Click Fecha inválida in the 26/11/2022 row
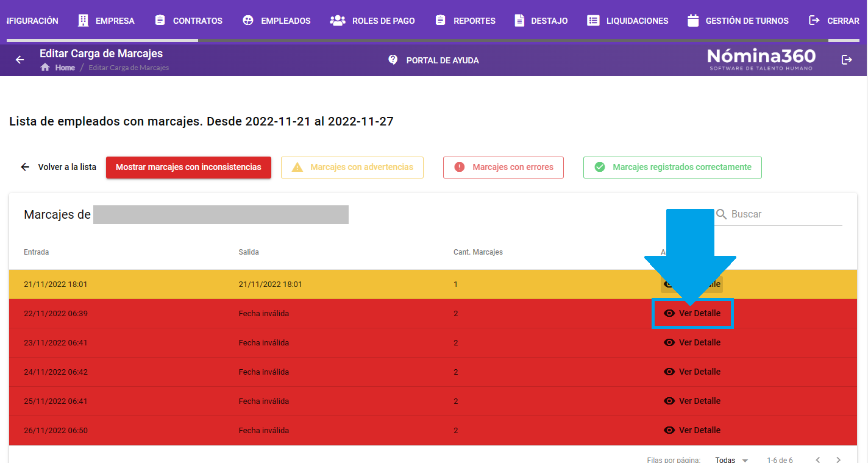 point(263,431)
